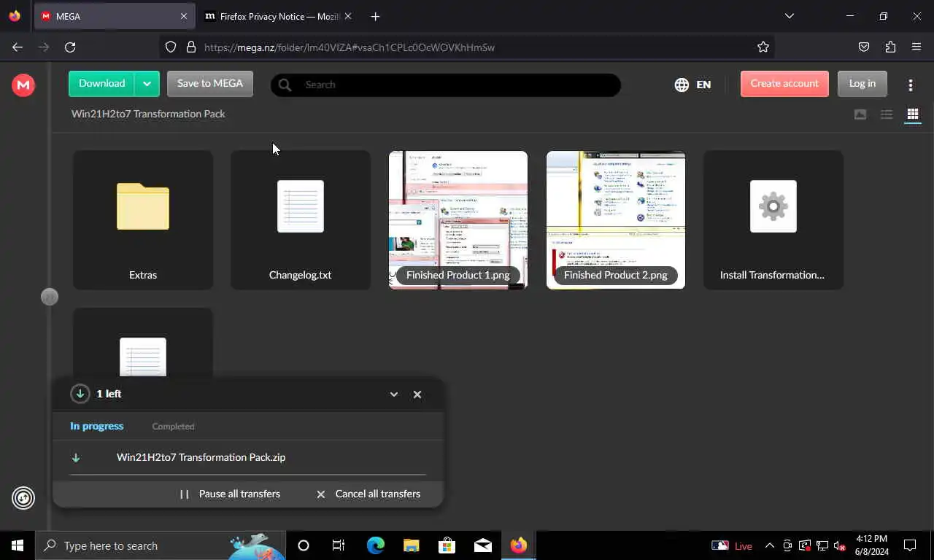The width and height of the screenshot is (934, 560).
Task: Go back to previous page
Action: pyautogui.click(x=18, y=47)
